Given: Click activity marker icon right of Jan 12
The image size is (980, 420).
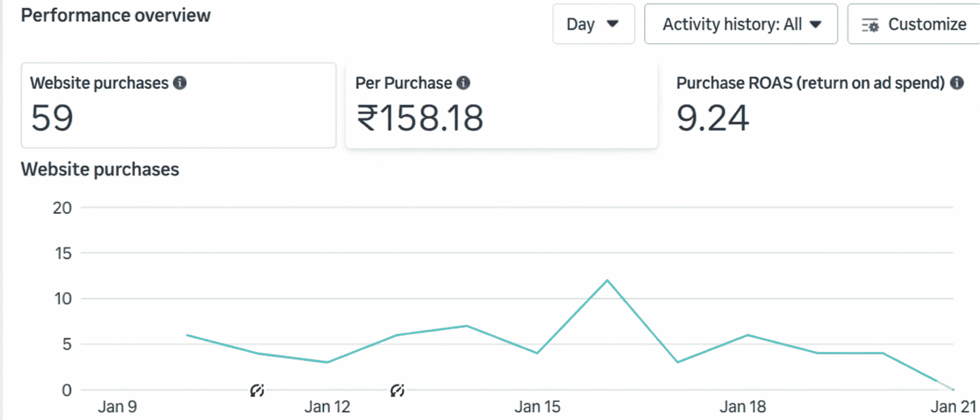Looking at the screenshot, I should [x=397, y=390].
